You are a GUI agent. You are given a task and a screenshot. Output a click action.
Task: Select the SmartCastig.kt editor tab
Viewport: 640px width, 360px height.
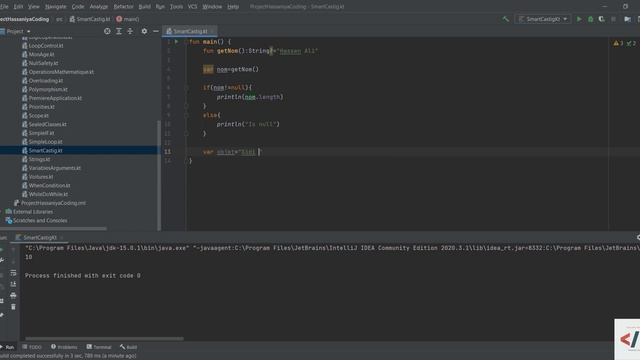pyautogui.click(x=190, y=31)
